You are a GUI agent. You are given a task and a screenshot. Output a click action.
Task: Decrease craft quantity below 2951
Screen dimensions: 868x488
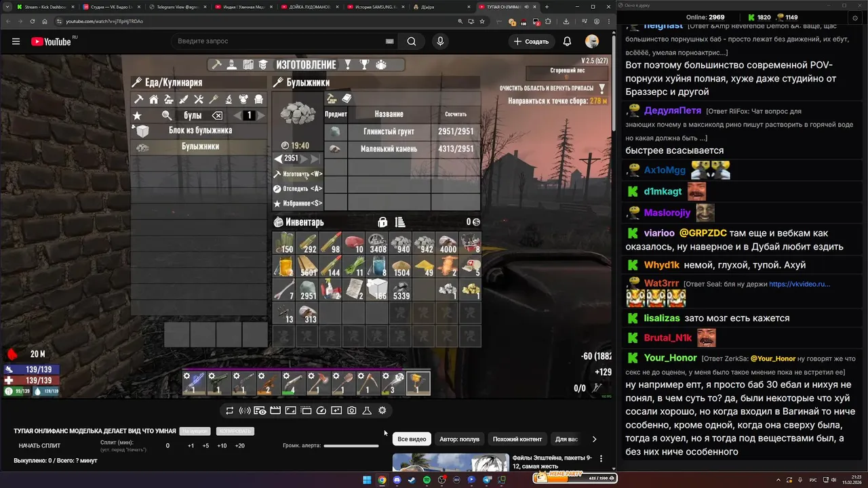click(279, 159)
